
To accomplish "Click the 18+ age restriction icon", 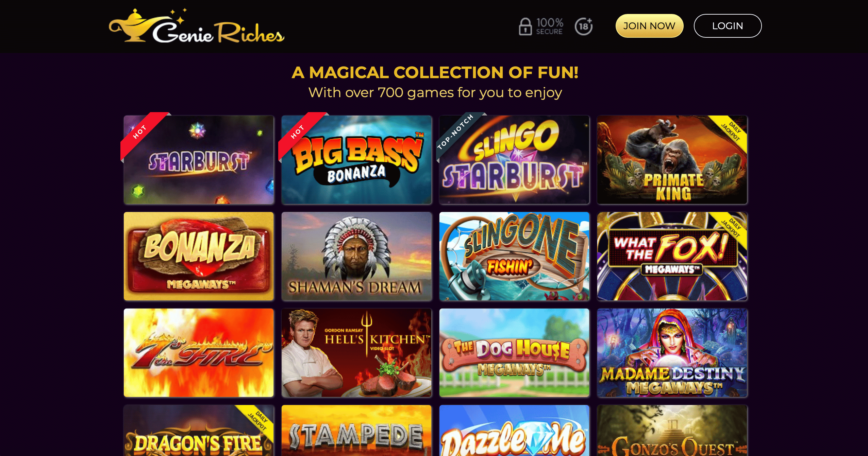I will 584,26.
